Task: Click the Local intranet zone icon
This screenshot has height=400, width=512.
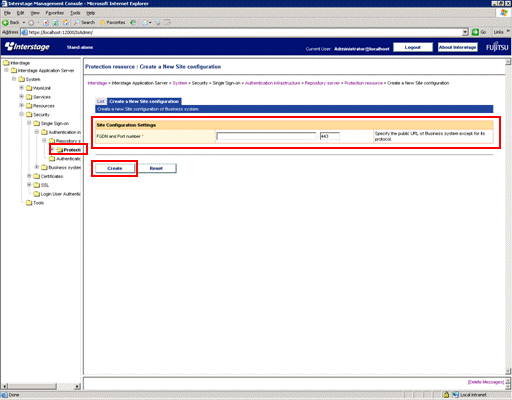Action: coord(456,395)
